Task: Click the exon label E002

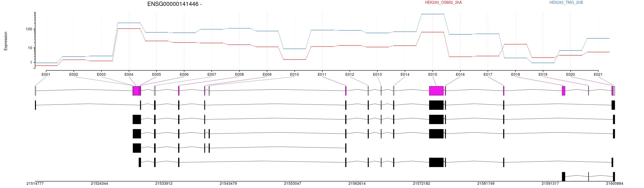Action: pyautogui.click(x=74, y=74)
